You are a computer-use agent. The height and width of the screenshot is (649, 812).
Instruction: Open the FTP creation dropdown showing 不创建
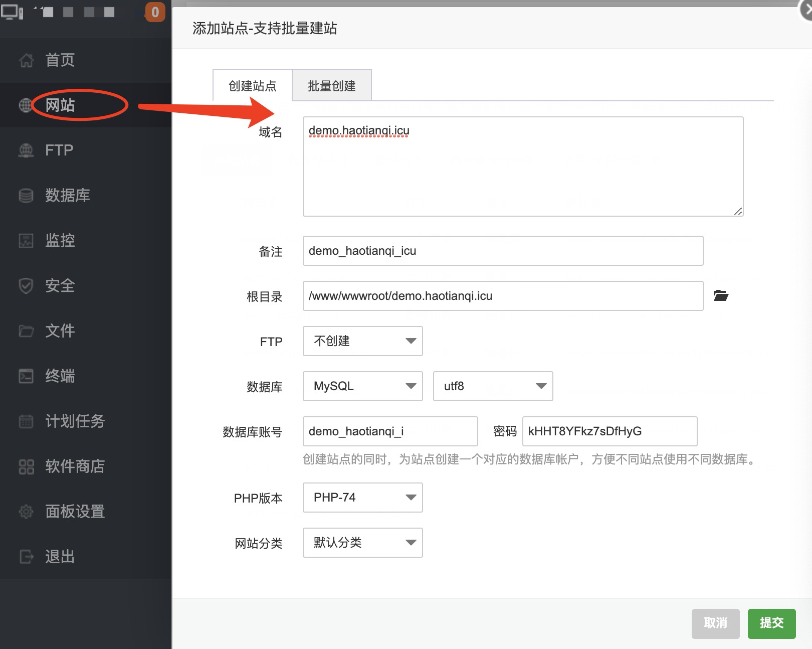[x=362, y=341]
